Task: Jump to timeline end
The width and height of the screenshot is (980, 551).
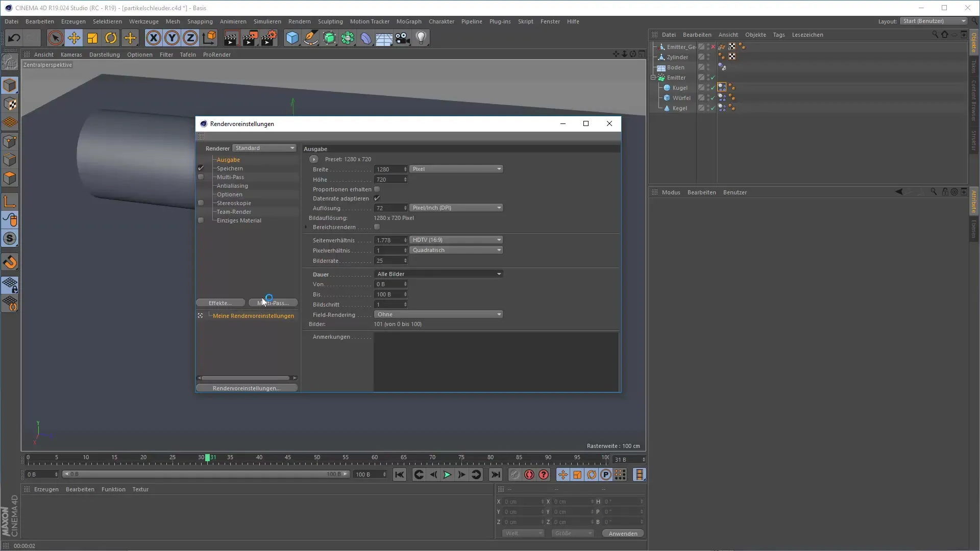Action: tap(496, 474)
